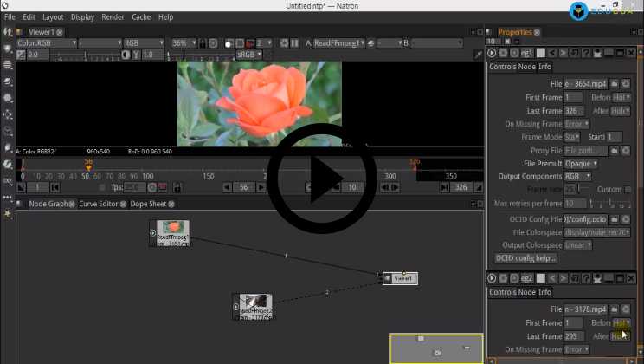Click the Image tools icon in left toolbar

(8, 48)
